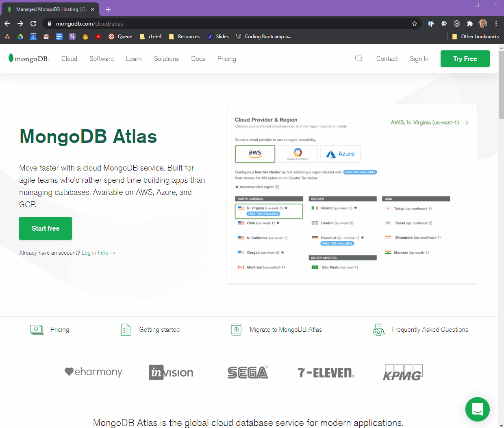Image resolution: width=504 pixels, height=428 pixels.
Task: Click the Getting started checklist icon
Action: [x=126, y=330]
